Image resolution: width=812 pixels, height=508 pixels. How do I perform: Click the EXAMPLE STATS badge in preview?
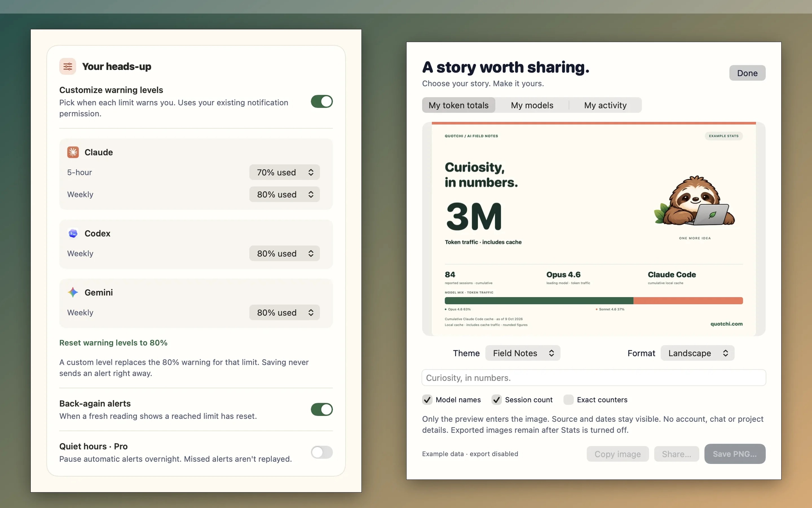point(723,136)
